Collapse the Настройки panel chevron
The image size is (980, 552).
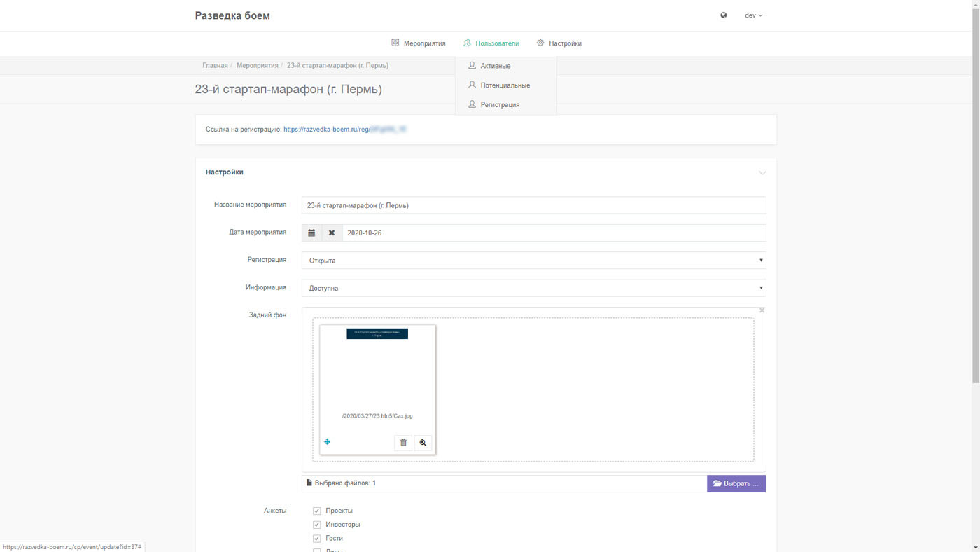click(x=762, y=172)
